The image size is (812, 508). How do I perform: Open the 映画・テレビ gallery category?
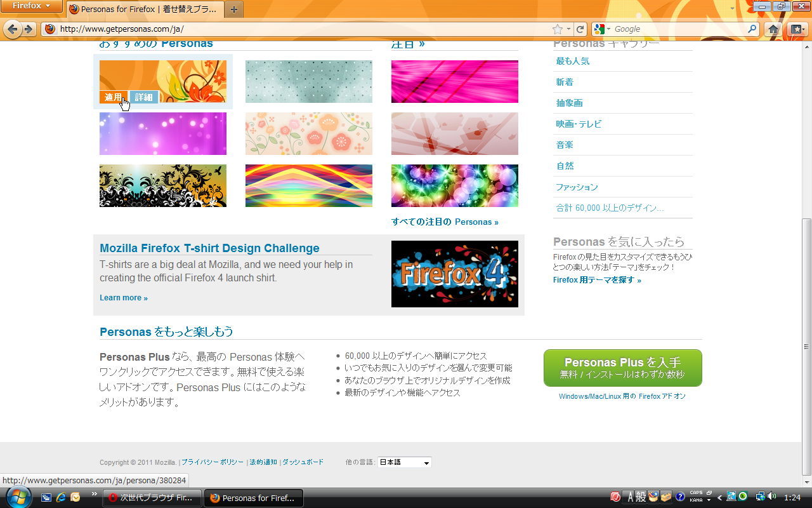pos(579,124)
